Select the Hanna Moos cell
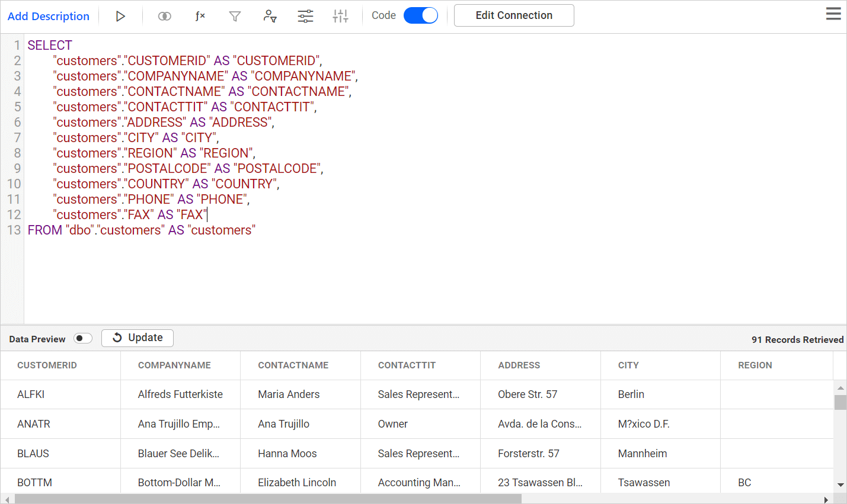Image resolution: width=847 pixels, height=504 pixels. click(x=301, y=454)
